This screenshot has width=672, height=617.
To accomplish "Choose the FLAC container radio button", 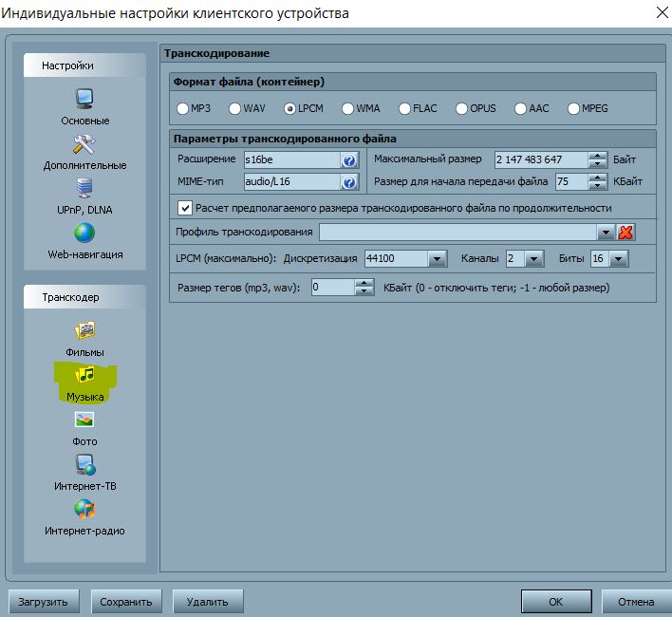I will [405, 109].
